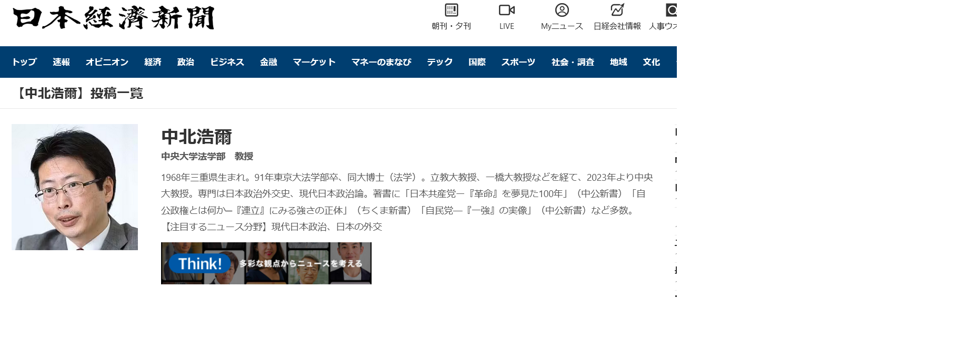The height and width of the screenshot is (339, 980).
Task: Click the 中北浩爾 name heading
Action: click(196, 137)
